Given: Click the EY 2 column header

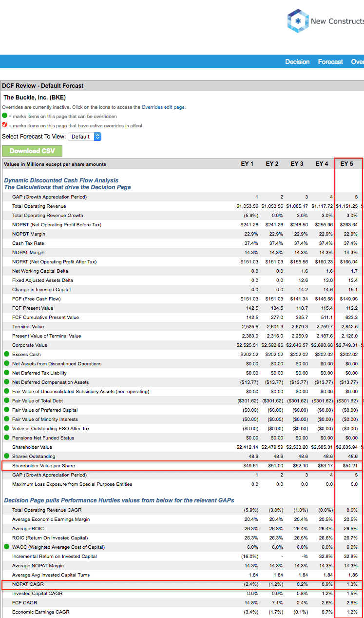Looking at the screenshot, I should (x=272, y=164).
